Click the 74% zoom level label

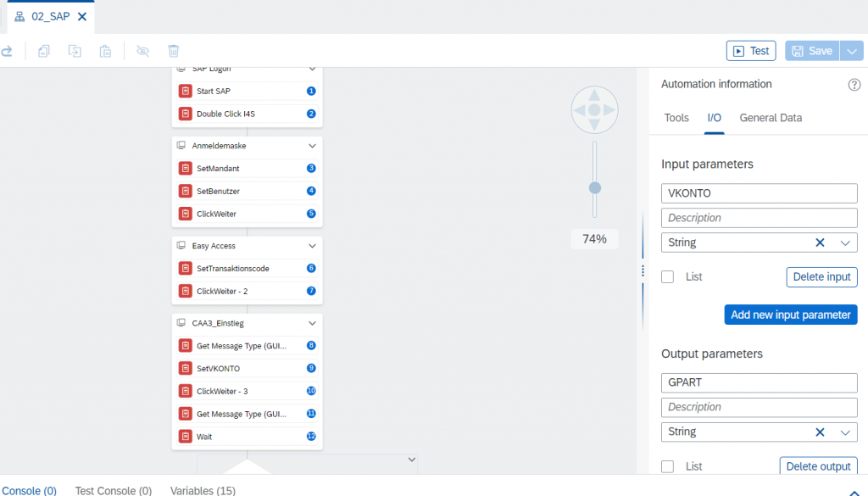click(x=594, y=239)
